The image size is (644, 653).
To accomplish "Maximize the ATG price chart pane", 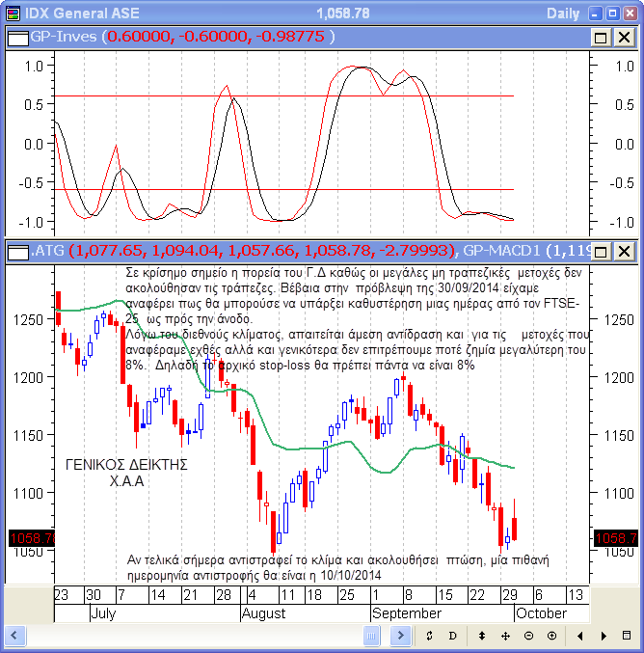I will (601, 252).
